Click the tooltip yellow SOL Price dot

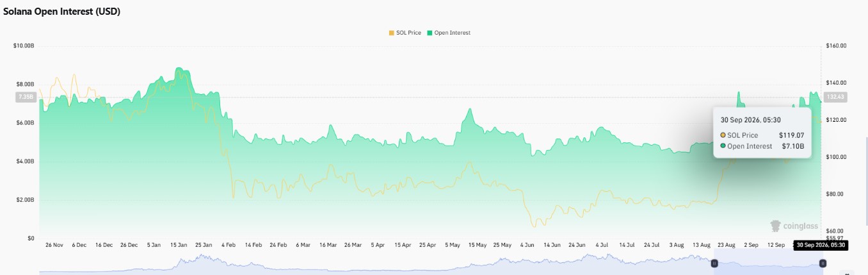[723, 135]
